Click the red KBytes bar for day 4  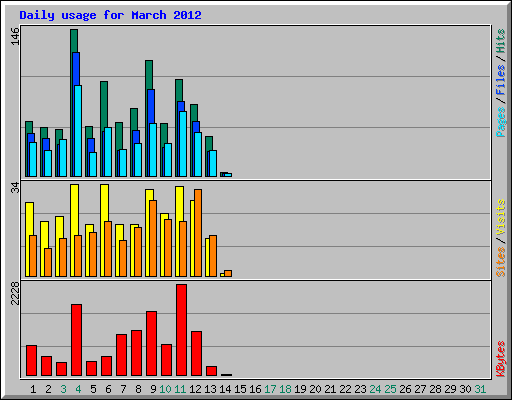[76, 340]
